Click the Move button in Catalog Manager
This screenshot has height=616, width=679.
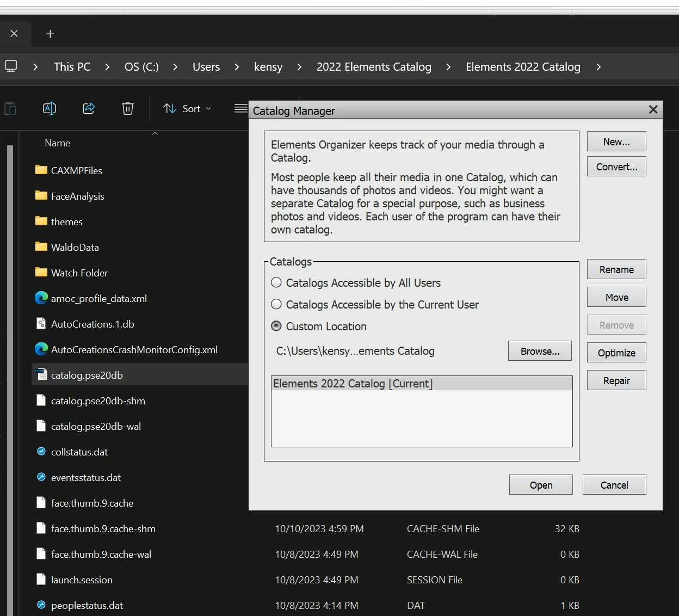[x=616, y=297]
